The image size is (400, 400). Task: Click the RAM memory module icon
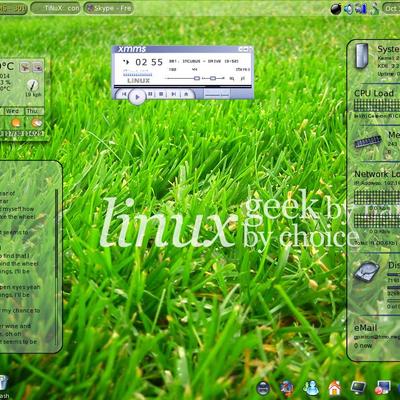tap(368, 142)
